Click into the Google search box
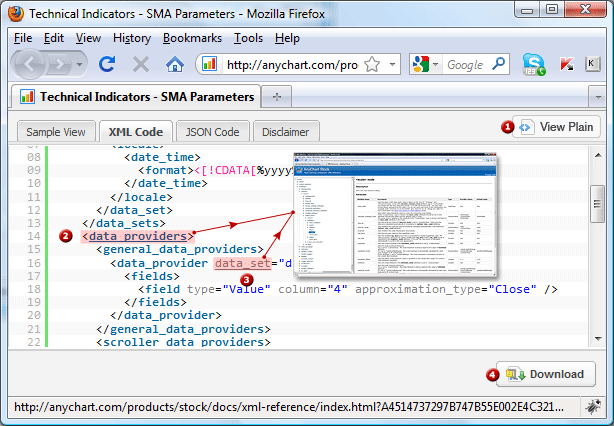Viewport: 614px width, 426px height. click(466, 65)
